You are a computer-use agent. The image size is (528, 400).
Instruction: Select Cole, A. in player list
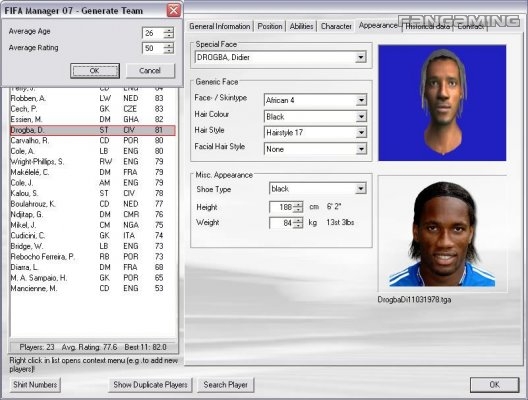(x=93, y=151)
